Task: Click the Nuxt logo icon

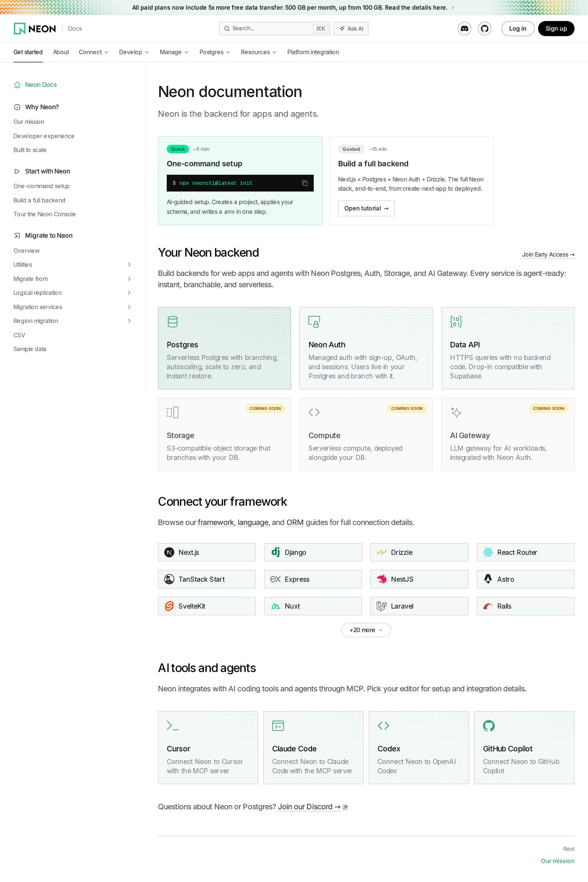Action: [x=276, y=606]
